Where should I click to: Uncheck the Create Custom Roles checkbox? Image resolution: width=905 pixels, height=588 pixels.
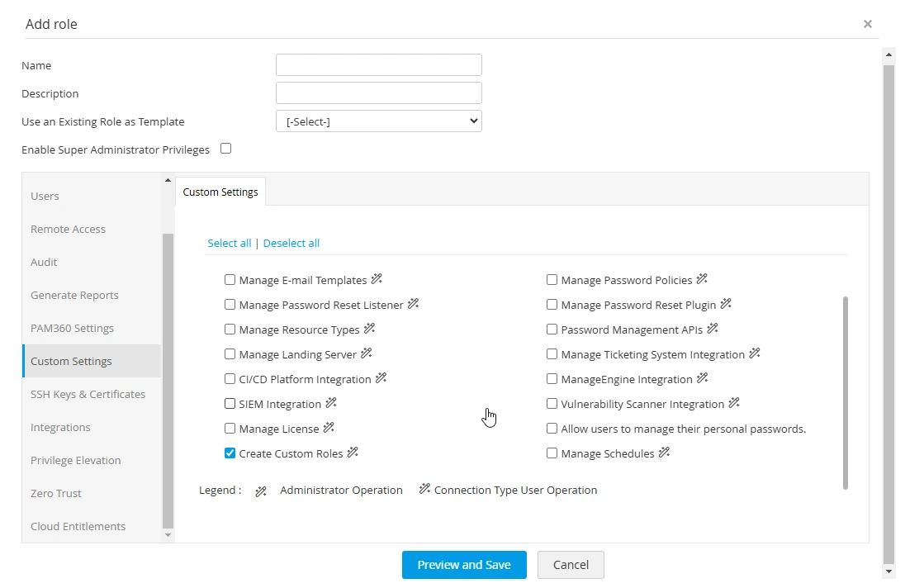(x=230, y=453)
